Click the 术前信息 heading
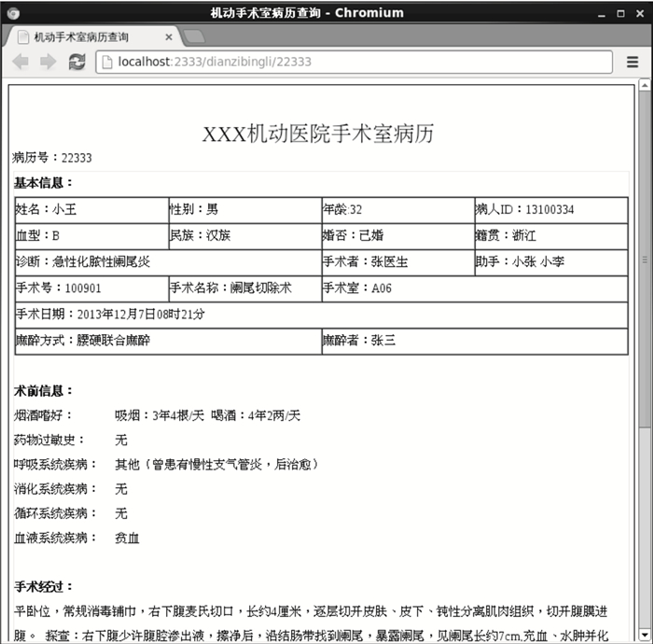The image size is (653, 644). 43,391
